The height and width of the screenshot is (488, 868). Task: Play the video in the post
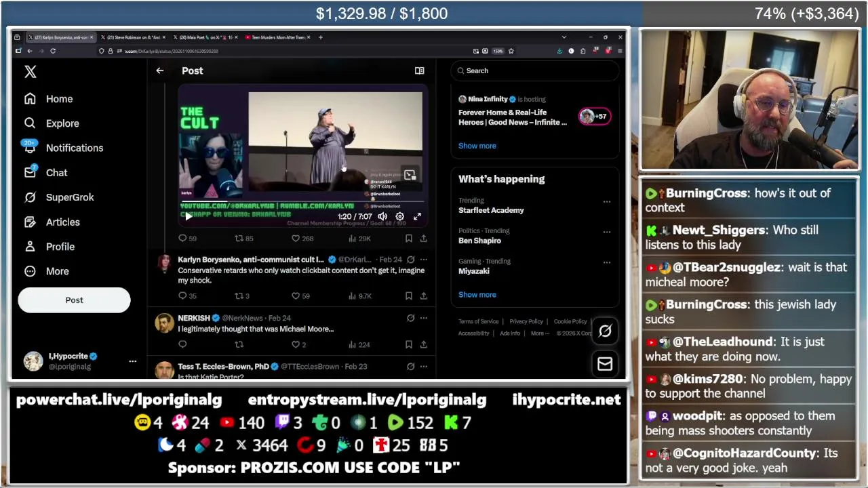[x=189, y=216]
